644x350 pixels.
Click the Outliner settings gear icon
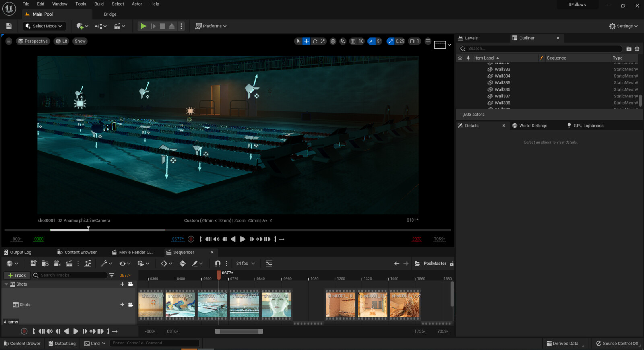[x=637, y=49]
